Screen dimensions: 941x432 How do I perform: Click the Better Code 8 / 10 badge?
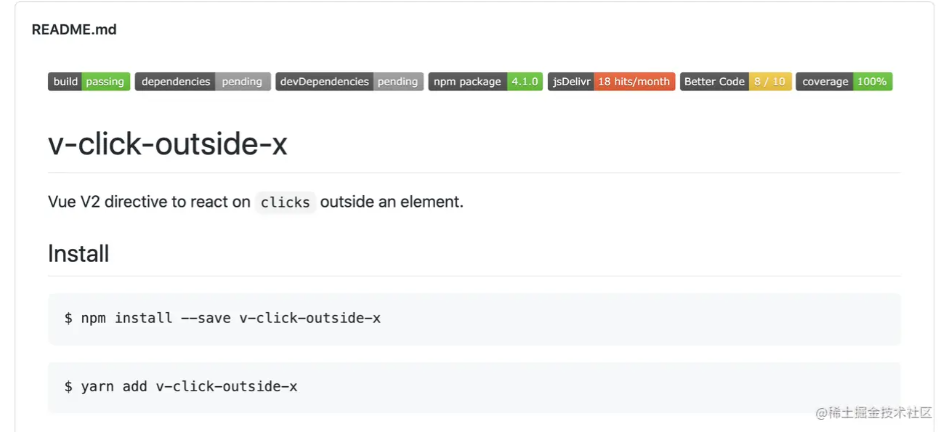(736, 82)
